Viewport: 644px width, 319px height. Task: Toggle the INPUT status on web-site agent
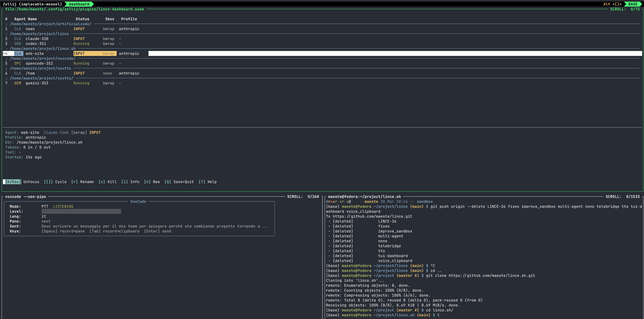tap(79, 53)
